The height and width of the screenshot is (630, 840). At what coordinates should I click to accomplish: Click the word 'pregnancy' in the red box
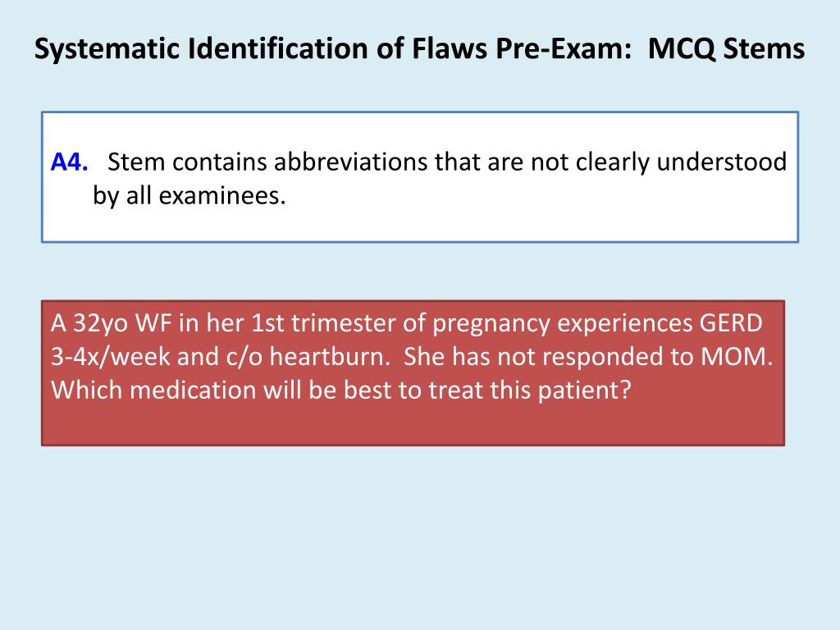[491, 324]
